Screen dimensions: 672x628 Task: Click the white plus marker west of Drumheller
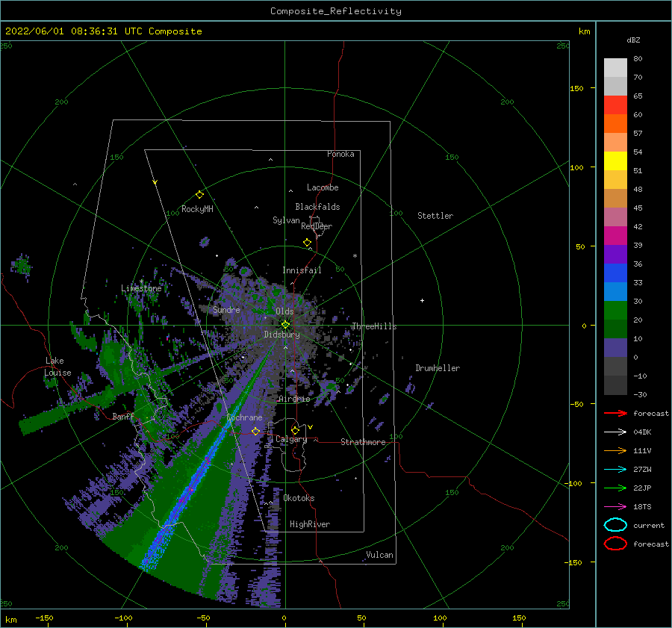point(422,300)
